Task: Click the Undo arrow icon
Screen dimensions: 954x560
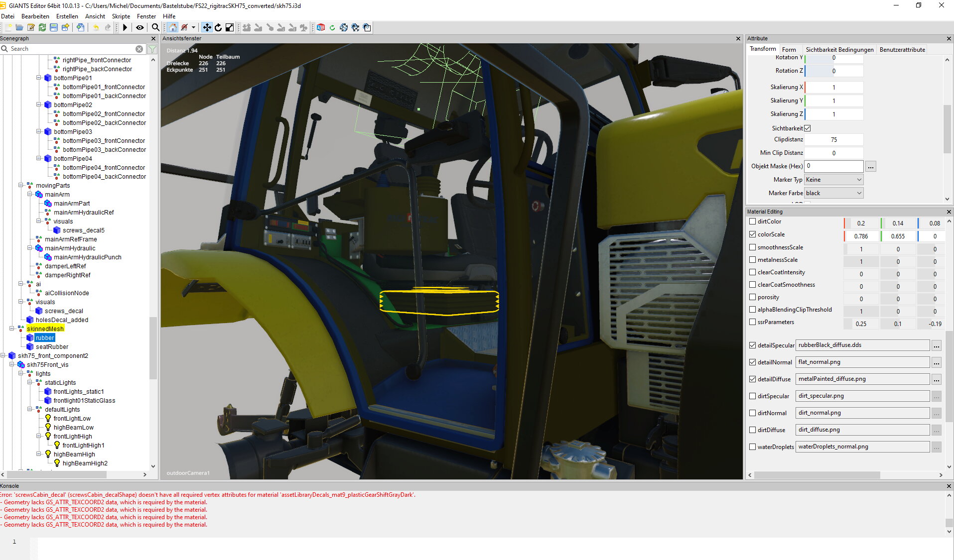Action: tap(96, 27)
